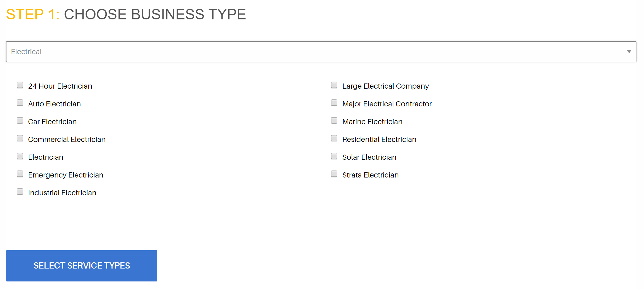Check Large Electrical Company
This screenshot has width=644, height=289.
[x=334, y=85]
